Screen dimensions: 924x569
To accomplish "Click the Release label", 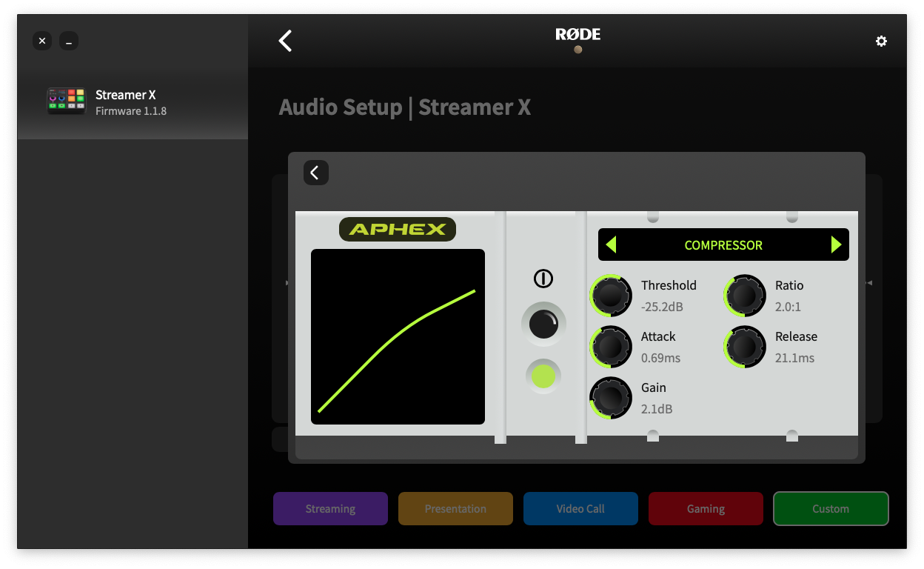I will click(796, 336).
